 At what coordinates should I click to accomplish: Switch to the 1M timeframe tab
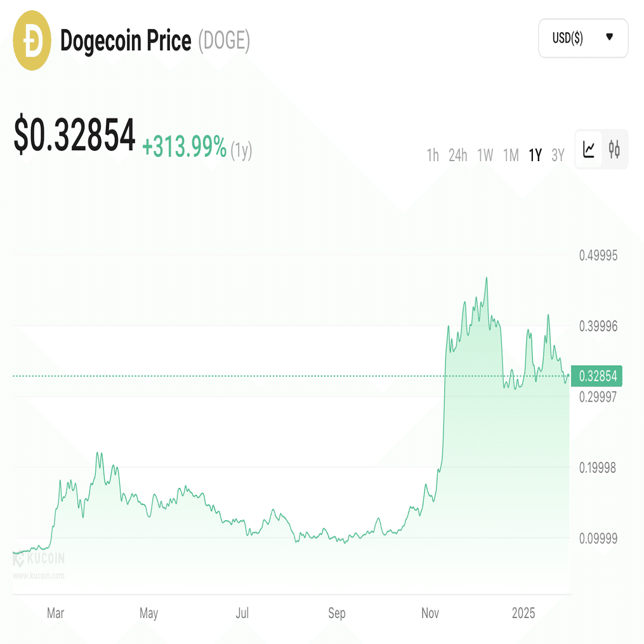coord(510,155)
